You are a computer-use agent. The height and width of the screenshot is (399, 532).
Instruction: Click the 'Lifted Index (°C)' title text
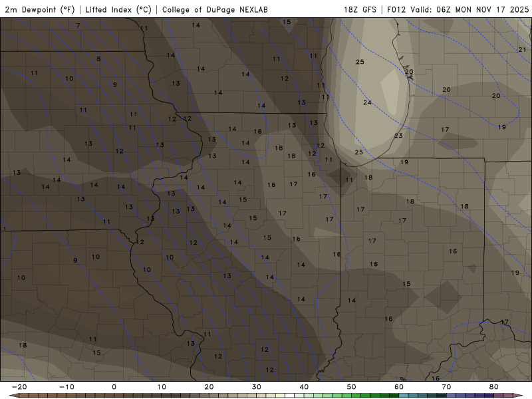pos(118,9)
